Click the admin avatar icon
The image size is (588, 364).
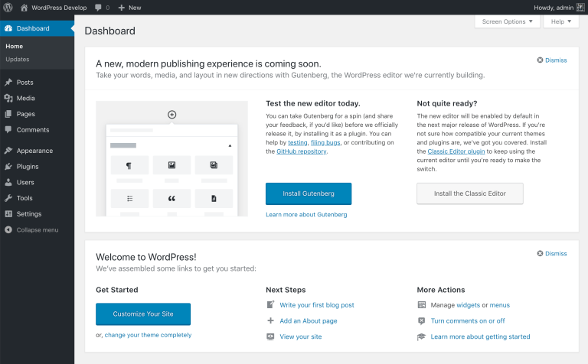[579, 7]
